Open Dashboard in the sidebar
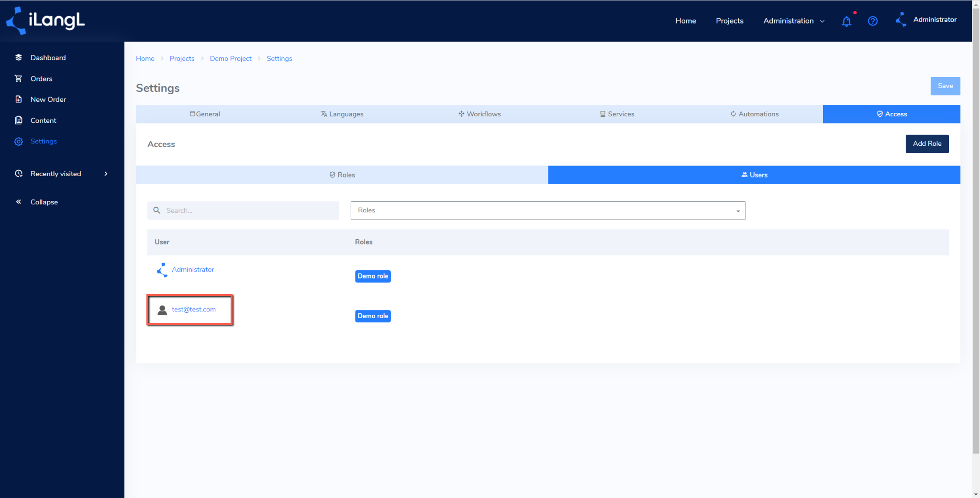980x498 pixels. tap(48, 57)
